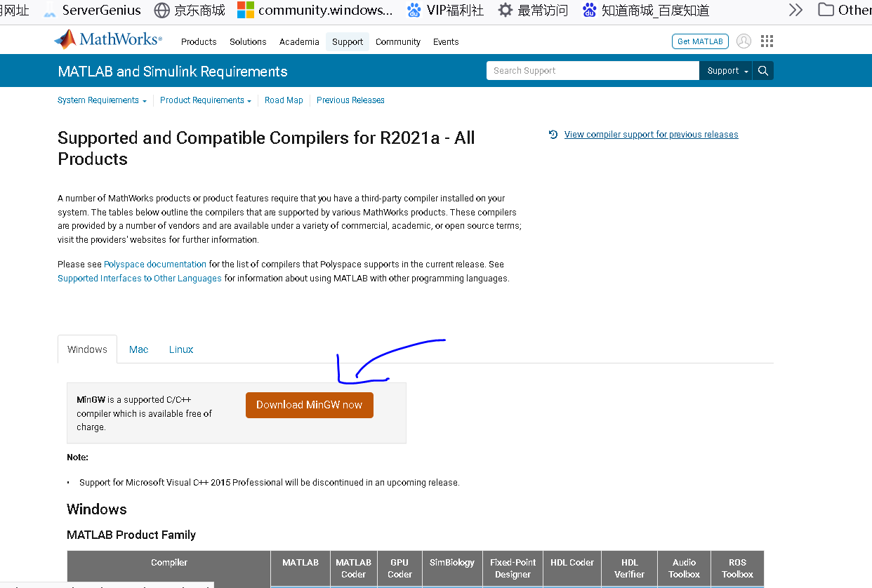Switch to the Mac tab
The width and height of the screenshot is (872, 588).
coord(138,349)
